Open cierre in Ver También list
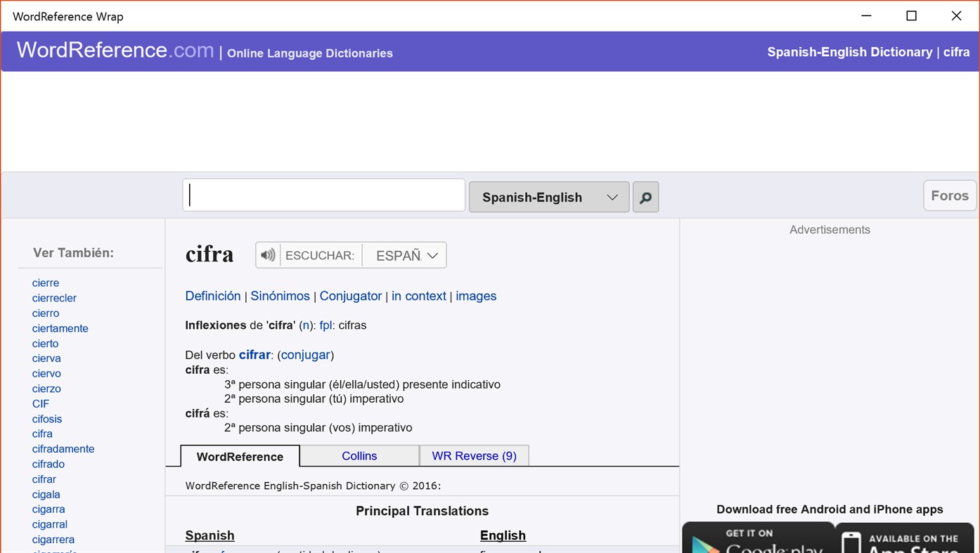Screen dimensions: 980x553 coord(46,283)
